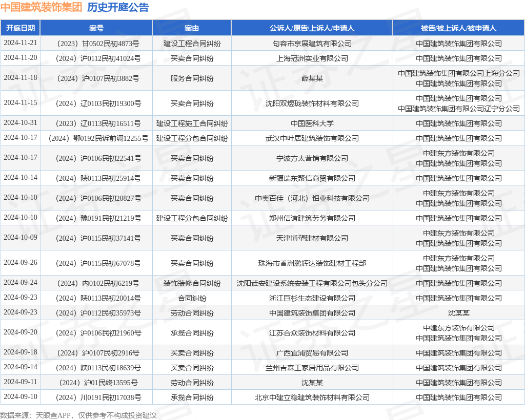Click the 服务合同纠纷 cause cell
525x420 pixels.
192,78
